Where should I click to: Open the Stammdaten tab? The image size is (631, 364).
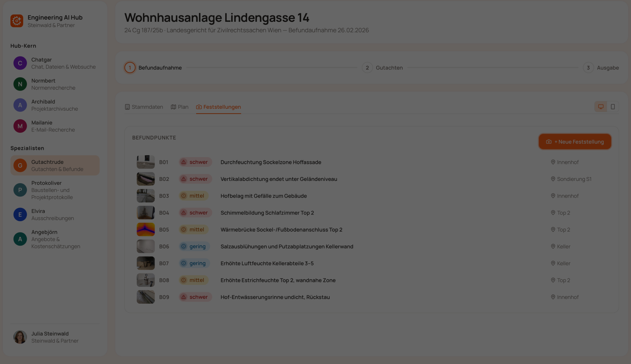144,107
